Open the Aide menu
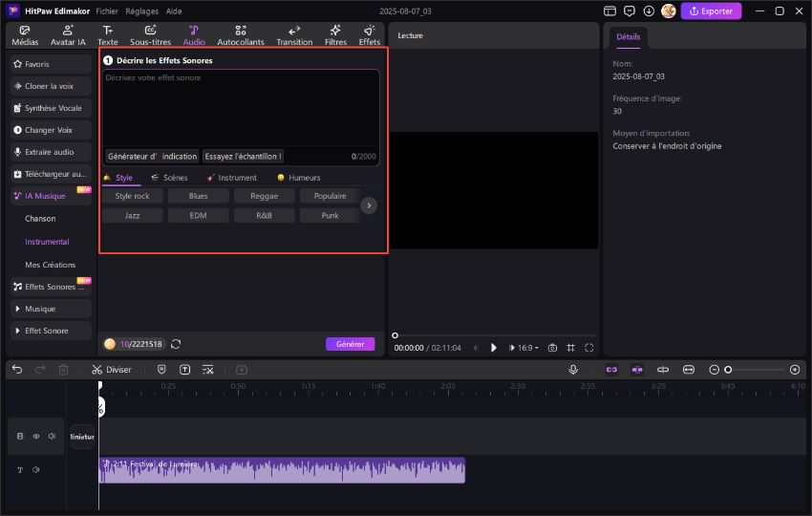Viewport: 812px width, 516px height. 174,11
